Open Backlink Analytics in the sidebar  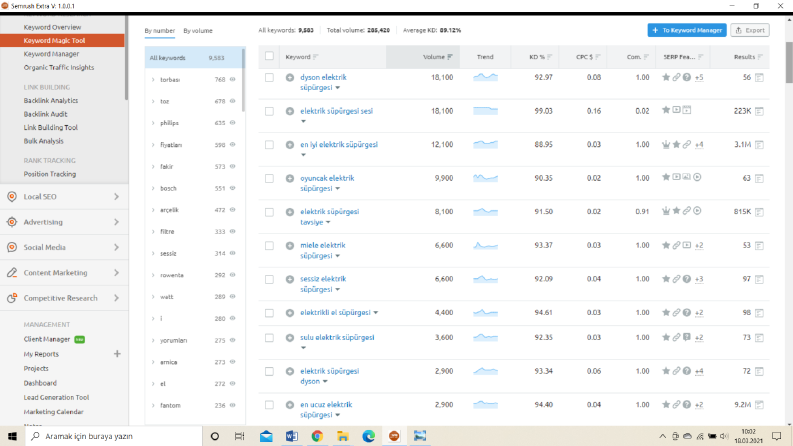tap(51, 101)
